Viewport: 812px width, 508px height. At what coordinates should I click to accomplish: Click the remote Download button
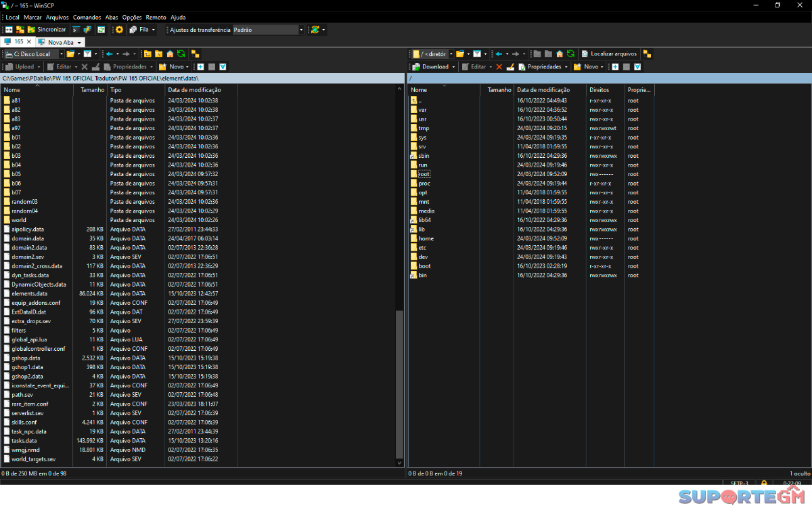[x=431, y=67]
